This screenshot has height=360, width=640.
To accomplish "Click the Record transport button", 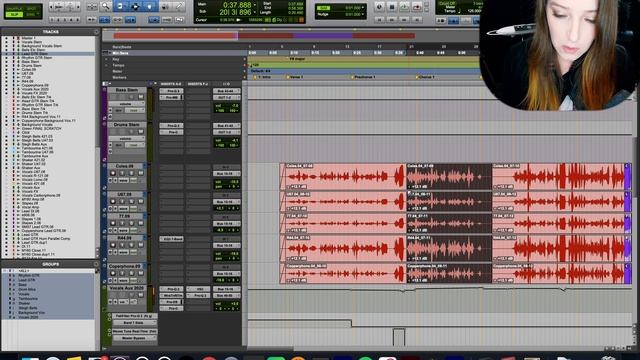I will tap(417, 7).
